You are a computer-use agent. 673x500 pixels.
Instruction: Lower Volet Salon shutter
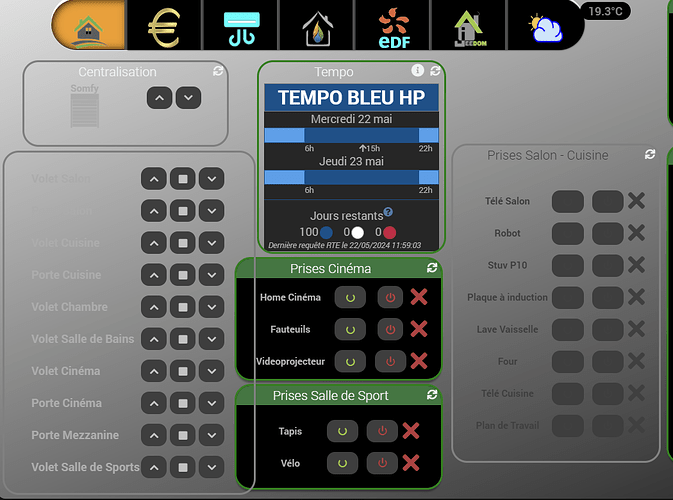click(212, 179)
